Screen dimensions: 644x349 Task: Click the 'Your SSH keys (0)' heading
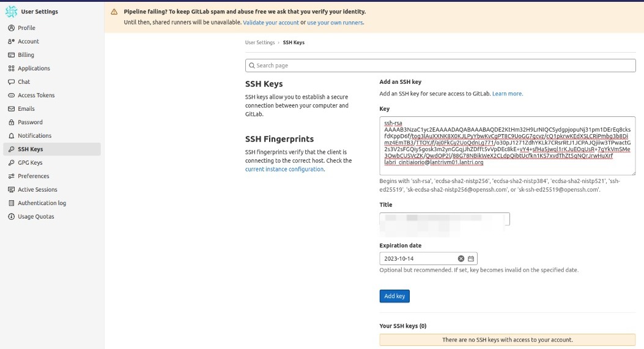(x=403, y=326)
